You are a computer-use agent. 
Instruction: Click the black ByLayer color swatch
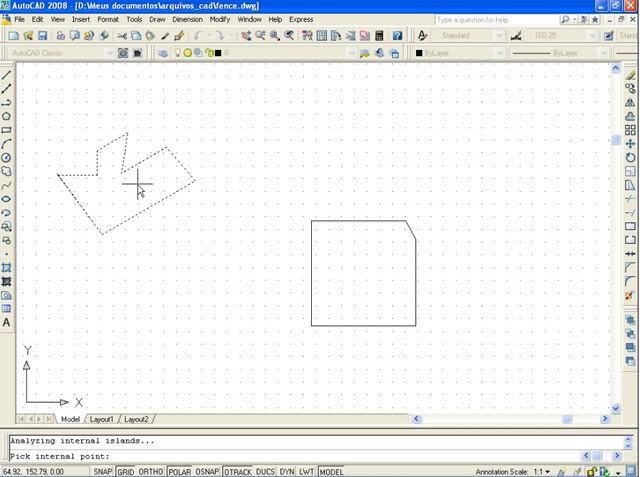click(x=419, y=53)
